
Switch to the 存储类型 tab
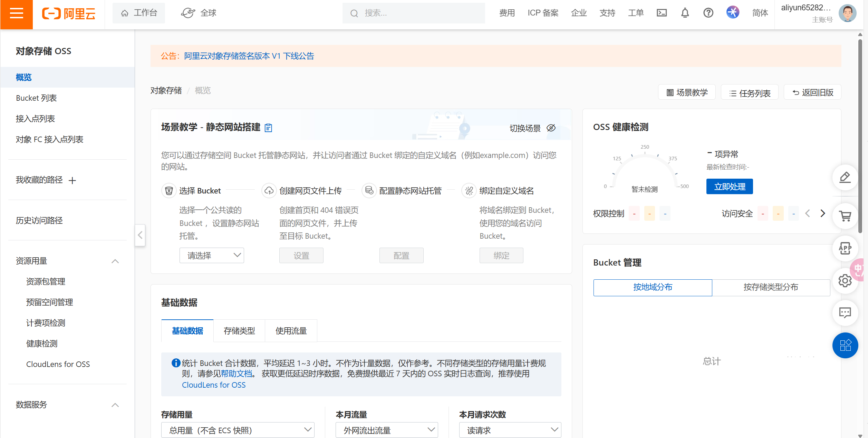pyautogui.click(x=239, y=331)
